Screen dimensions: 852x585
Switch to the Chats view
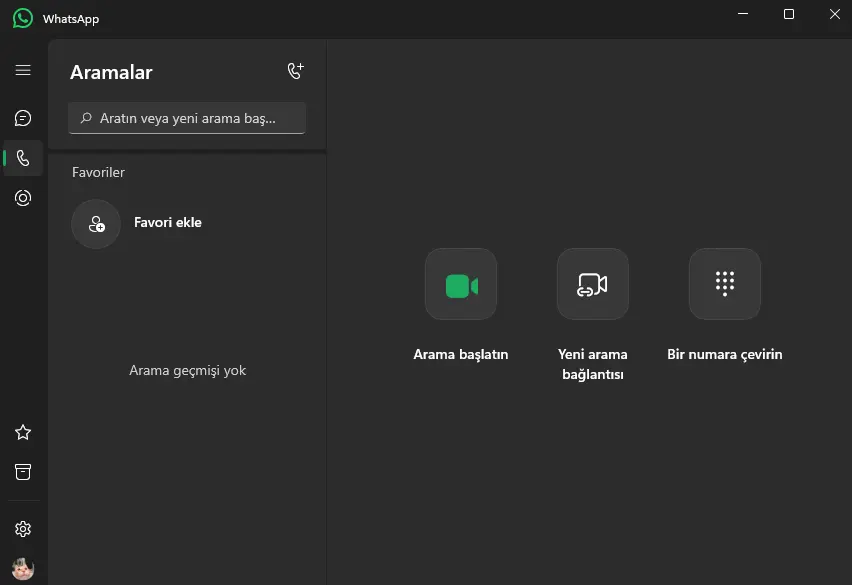[x=23, y=118]
